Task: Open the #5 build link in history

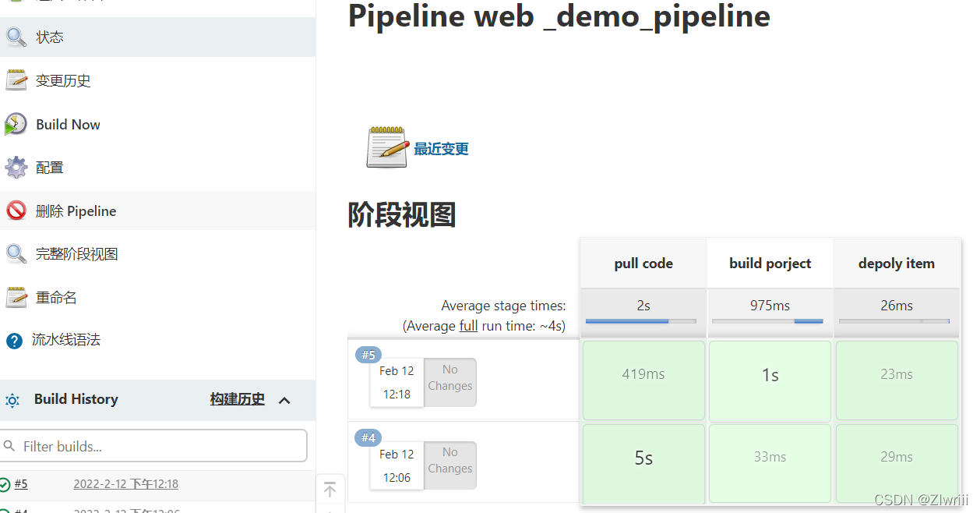Action: [x=21, y=484]
